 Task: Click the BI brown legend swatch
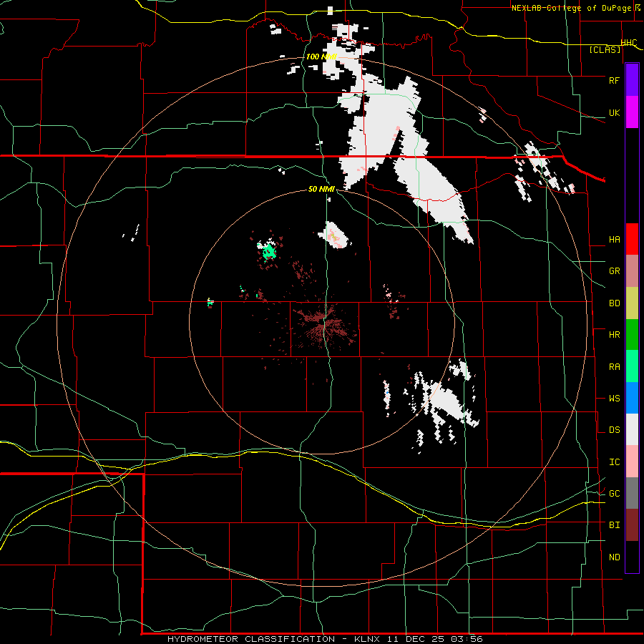point(632,525)
